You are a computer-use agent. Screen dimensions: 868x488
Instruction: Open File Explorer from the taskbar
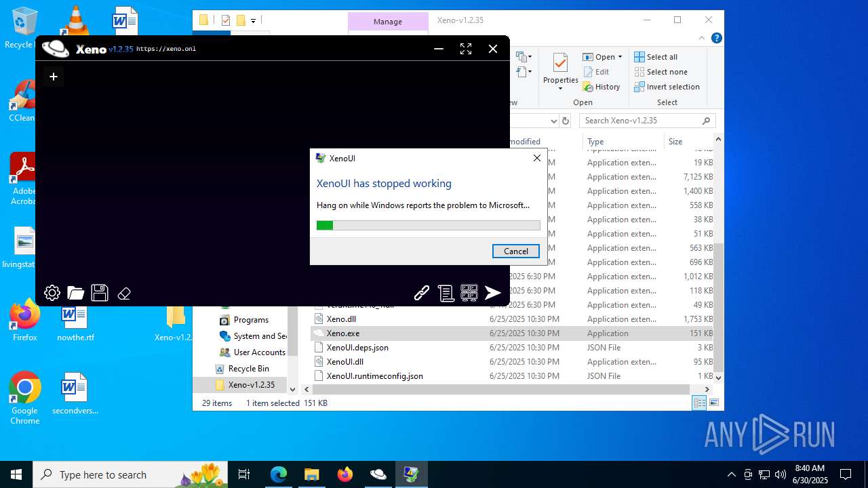(311, 474)
